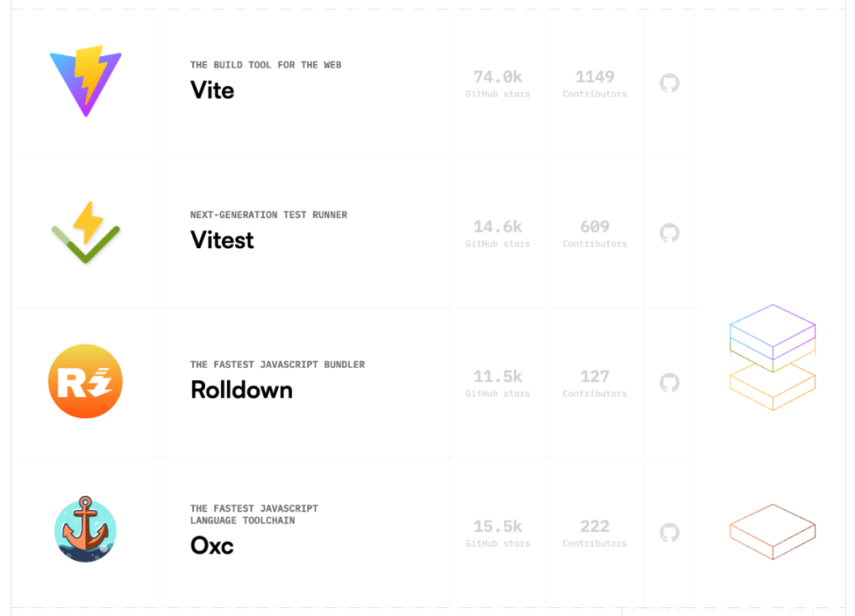Click the Vite project title
This screenshot has height=616, width=855.
click(212, 90)
